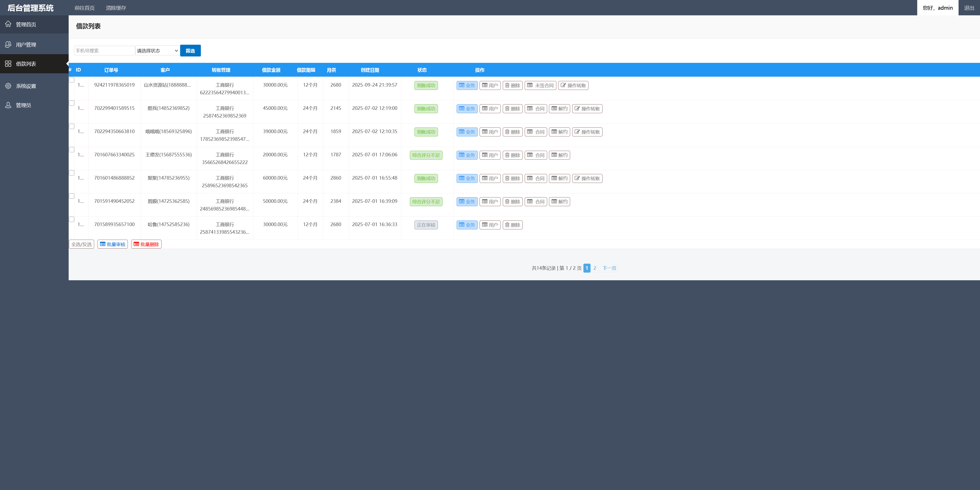This screenshot has width=980, height=490.
Task: Click 操作转账 edit icon for customer 酷我
Action: [577, 109]
